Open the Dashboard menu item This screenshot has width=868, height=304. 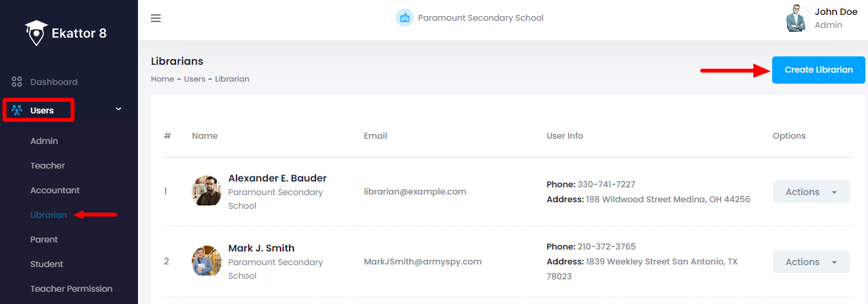(54, 82)
